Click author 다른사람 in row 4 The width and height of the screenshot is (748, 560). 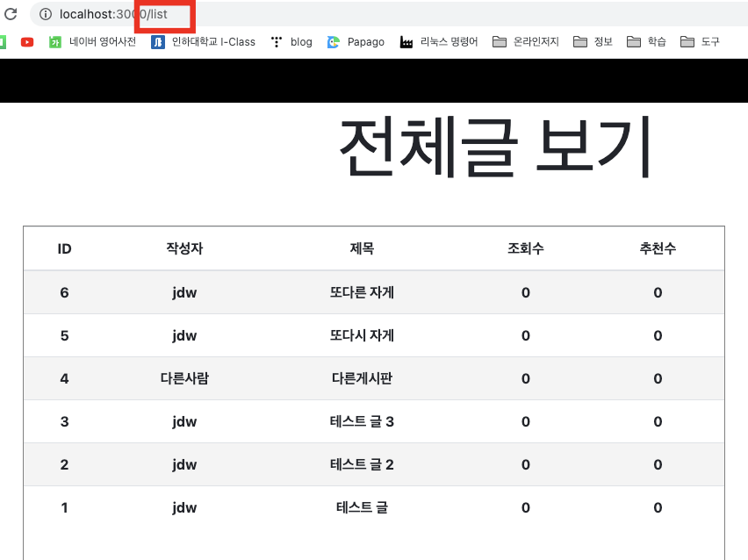[x=184, y=378]
